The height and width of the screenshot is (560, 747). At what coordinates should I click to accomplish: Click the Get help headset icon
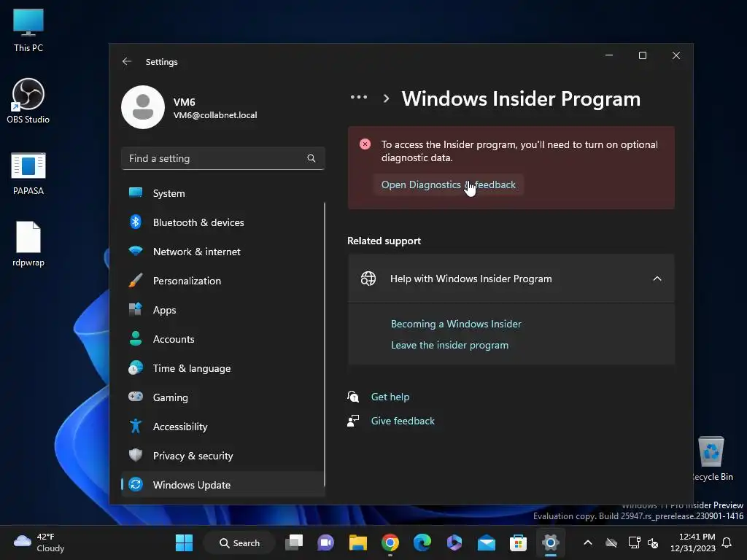tap(353, 397)
